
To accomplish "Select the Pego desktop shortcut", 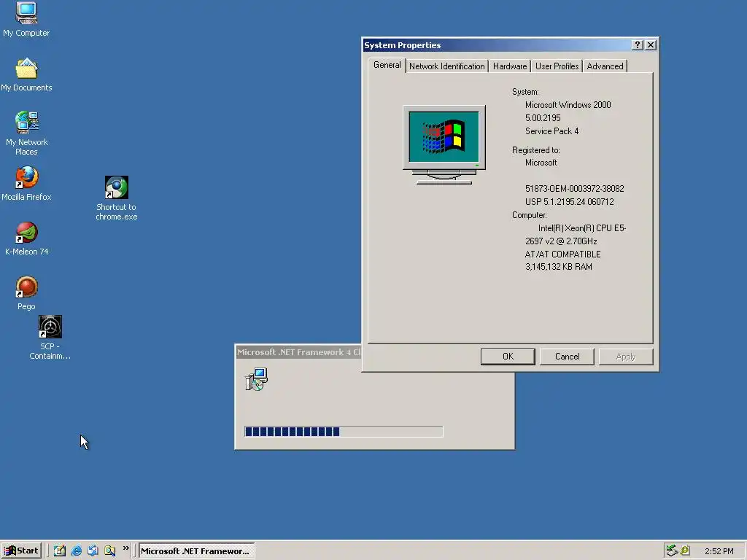I will [x=26, y=293].
